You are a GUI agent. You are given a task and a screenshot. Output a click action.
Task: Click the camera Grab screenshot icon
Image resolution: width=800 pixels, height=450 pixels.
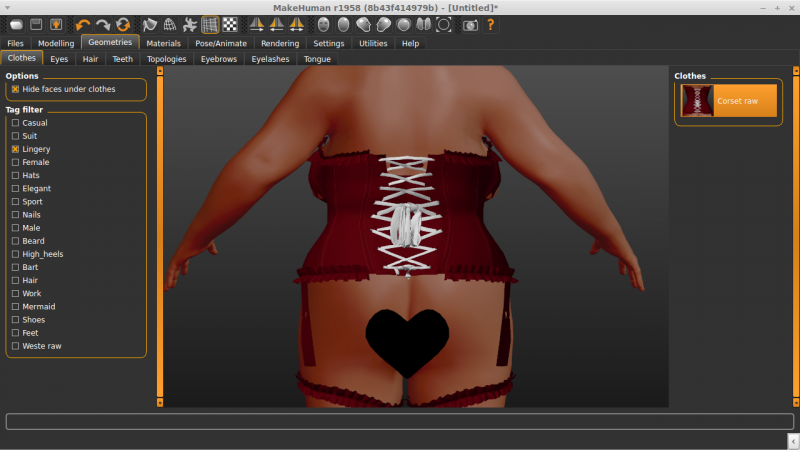pyautogui.click(x=470, y=24)
